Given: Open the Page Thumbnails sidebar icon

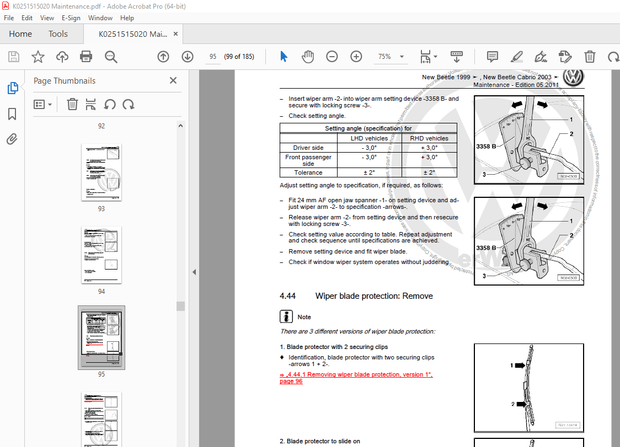Looking at the screenshot, I should (12, 88).
